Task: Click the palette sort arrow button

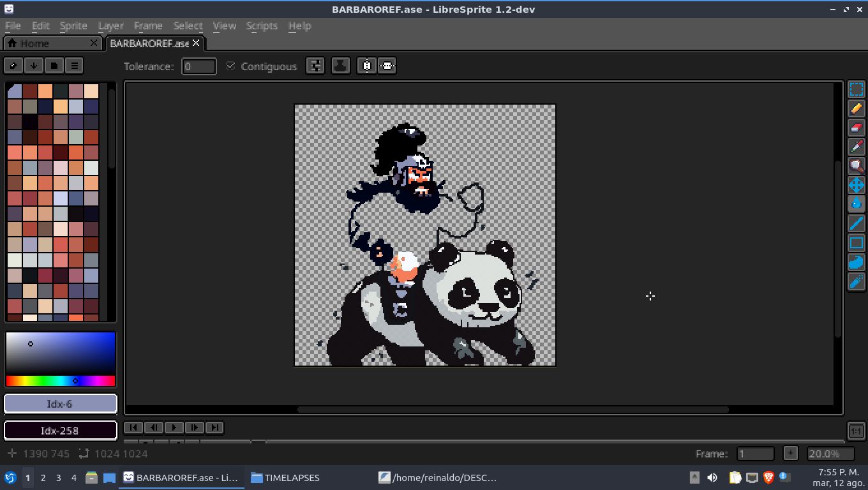Action: (x=34, y=65)
